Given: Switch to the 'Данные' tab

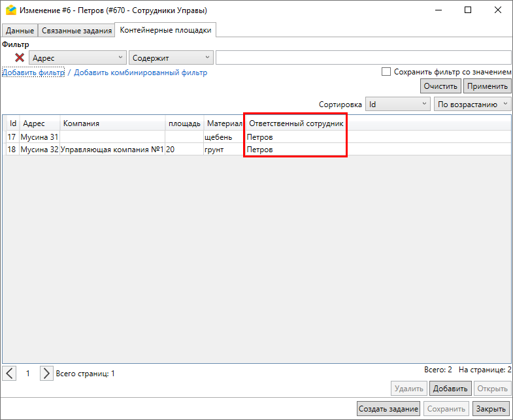Looking at the screenshot, I should tap(20, 31).
